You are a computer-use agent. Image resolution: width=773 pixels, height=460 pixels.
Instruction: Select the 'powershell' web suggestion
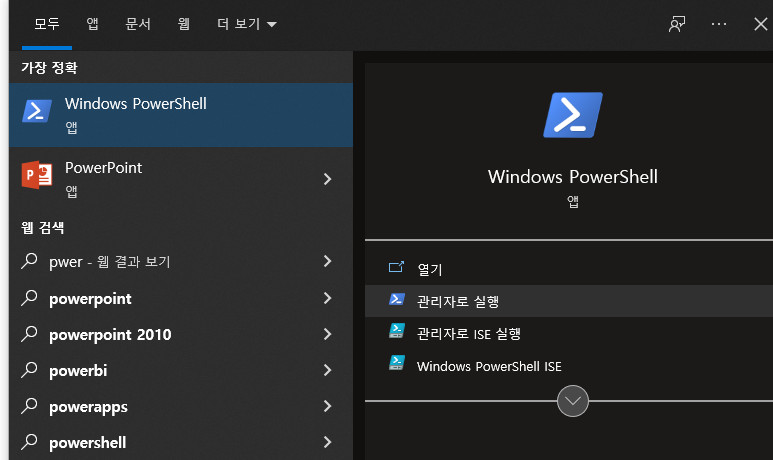181,442
